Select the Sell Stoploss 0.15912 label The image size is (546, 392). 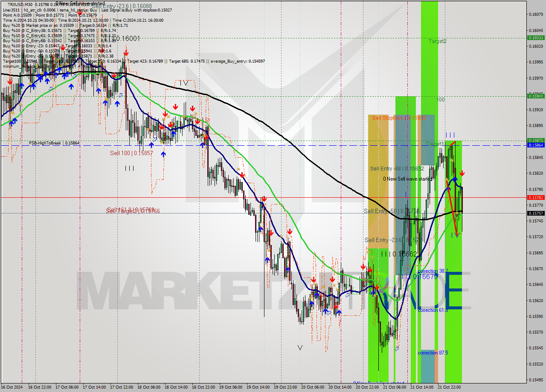(x=399, y=118)
